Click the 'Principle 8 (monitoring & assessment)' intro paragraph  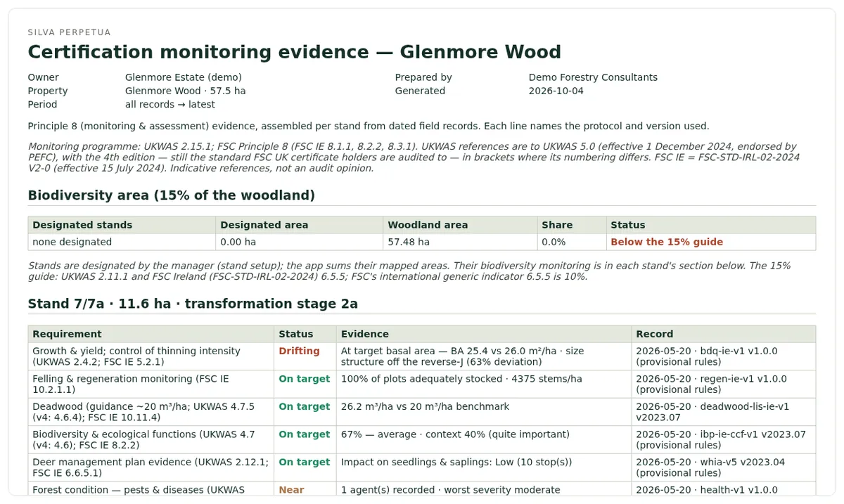[369, 126]
